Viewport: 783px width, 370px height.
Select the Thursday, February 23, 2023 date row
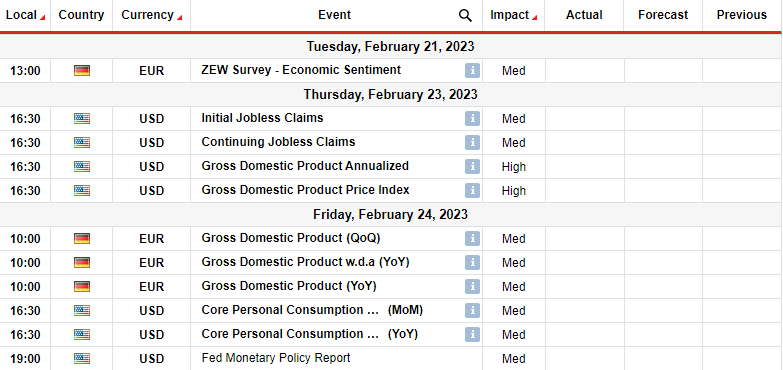point(391,94)
